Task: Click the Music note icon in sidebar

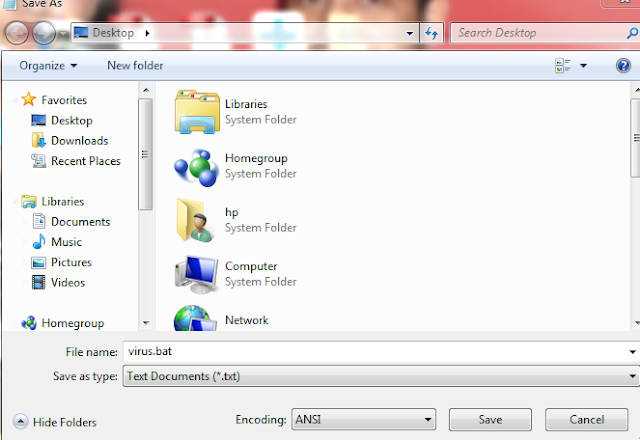Action: [39, 242]
